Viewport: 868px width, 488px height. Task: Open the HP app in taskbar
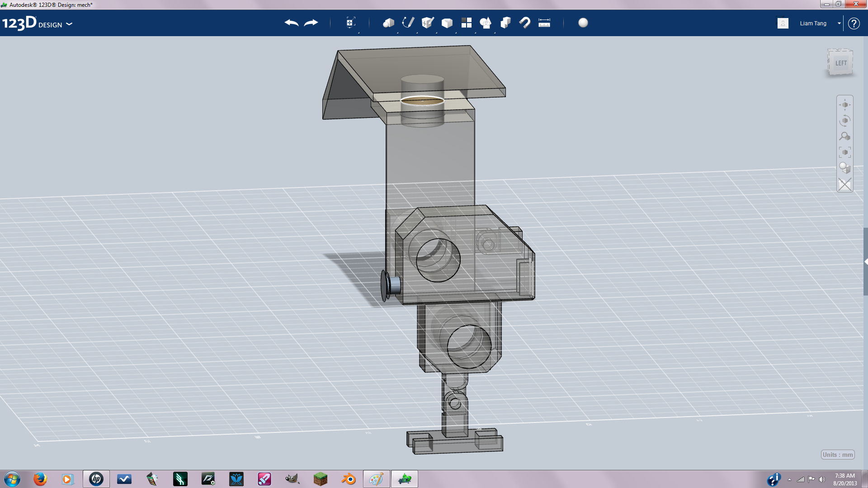click(x=96, y=479)
